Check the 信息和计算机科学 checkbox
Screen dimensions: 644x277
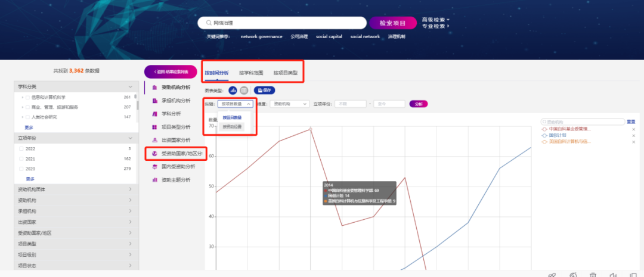[x=27, y=97]
